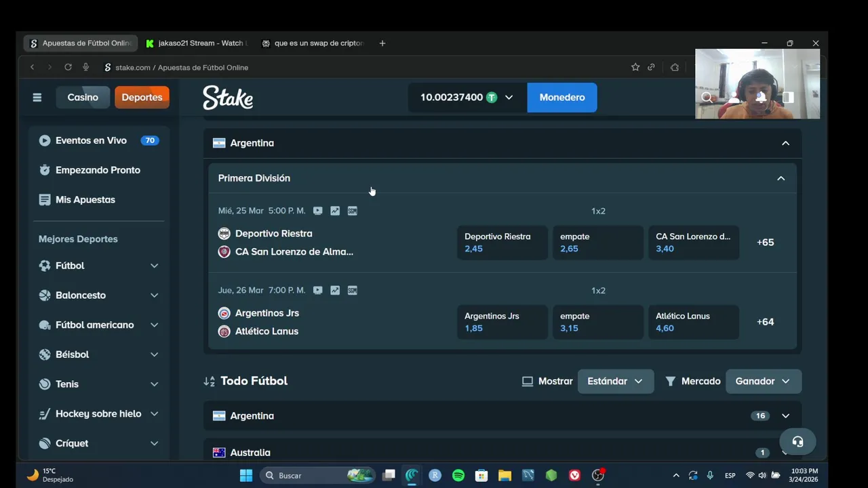The height and width of the screenshot is (488, 868).
Task: Open the SGM icon for Argentinos Jrs match
Action: 352,290
